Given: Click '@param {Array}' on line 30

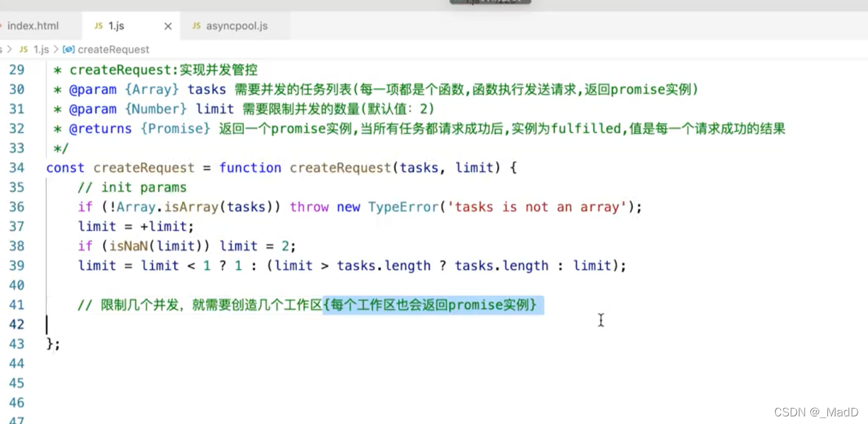Looking at the screenshot, I should point(124,89).
